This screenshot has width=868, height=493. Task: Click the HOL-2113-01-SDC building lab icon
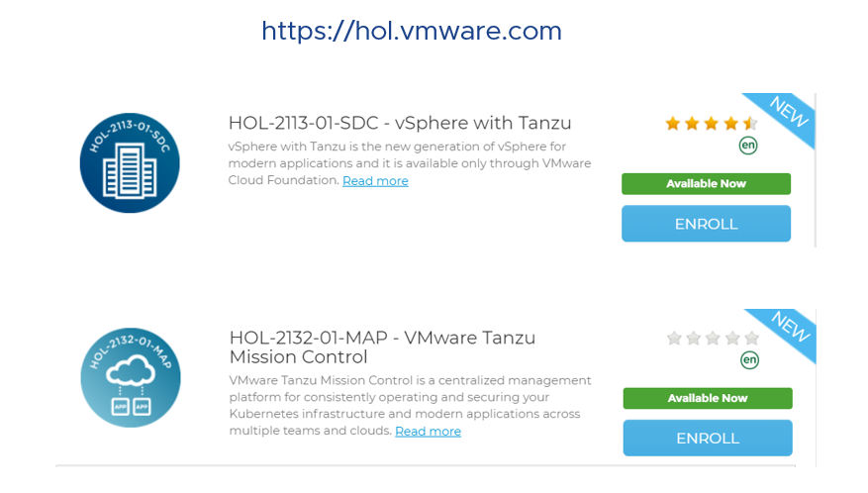click(x=130, y=163)
